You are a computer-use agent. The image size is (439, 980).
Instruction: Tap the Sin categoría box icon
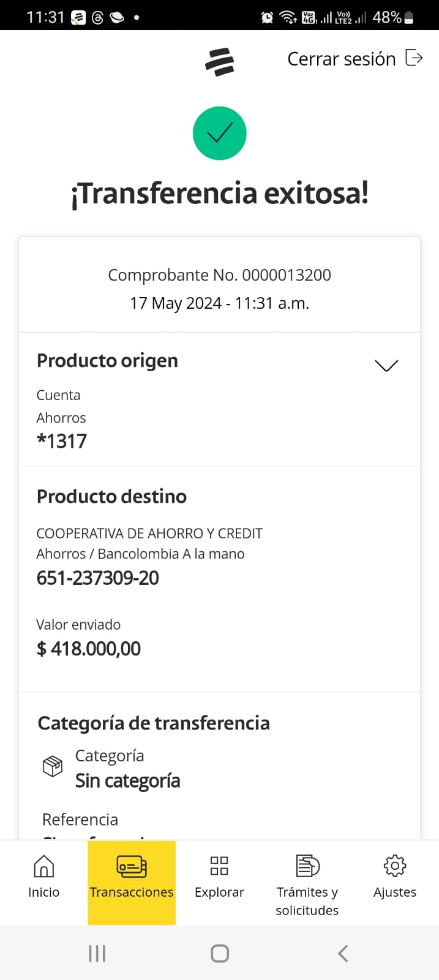pyautogui.click(x=53, y=766)
